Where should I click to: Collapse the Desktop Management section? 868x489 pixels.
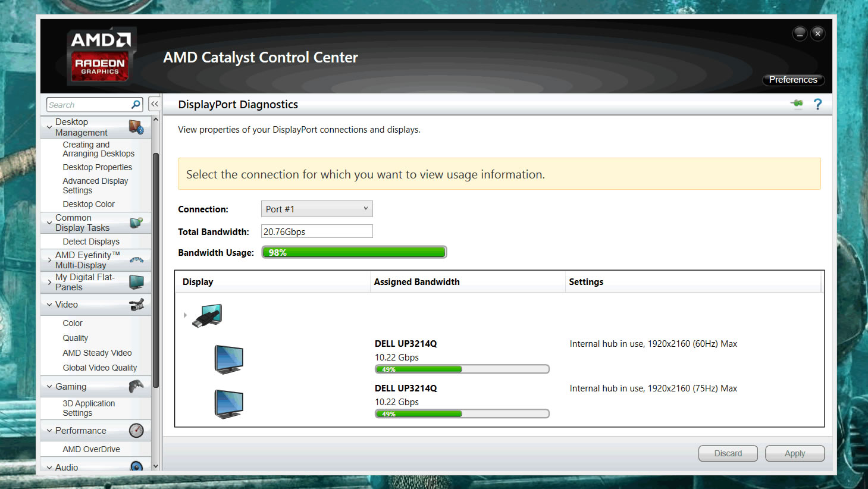tap(49, 127)
